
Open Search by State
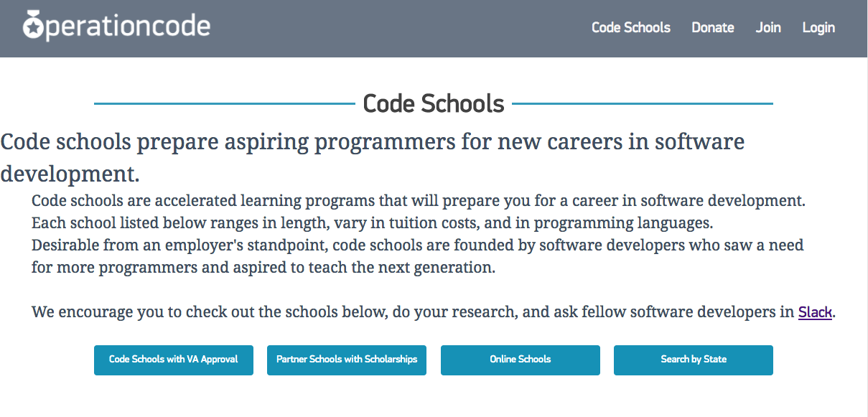click(x=693, y=360)
